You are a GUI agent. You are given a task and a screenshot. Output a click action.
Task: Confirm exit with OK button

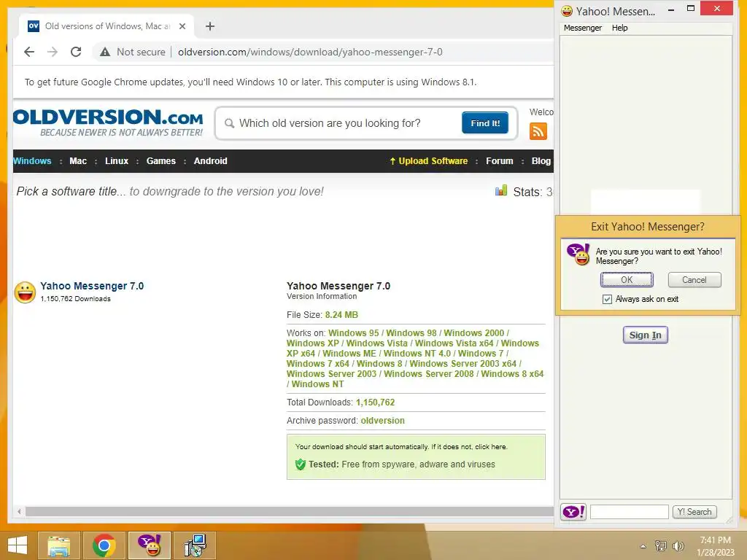tap(627, 279)
